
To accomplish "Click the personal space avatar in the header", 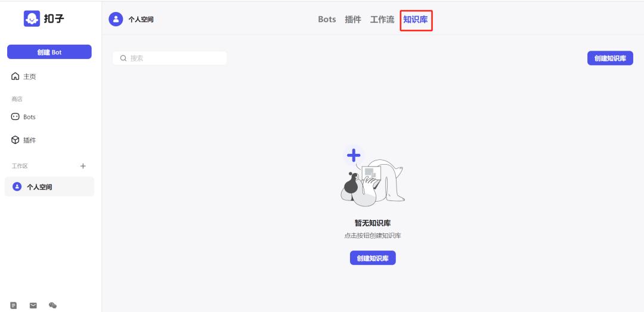I will [116, 19].
